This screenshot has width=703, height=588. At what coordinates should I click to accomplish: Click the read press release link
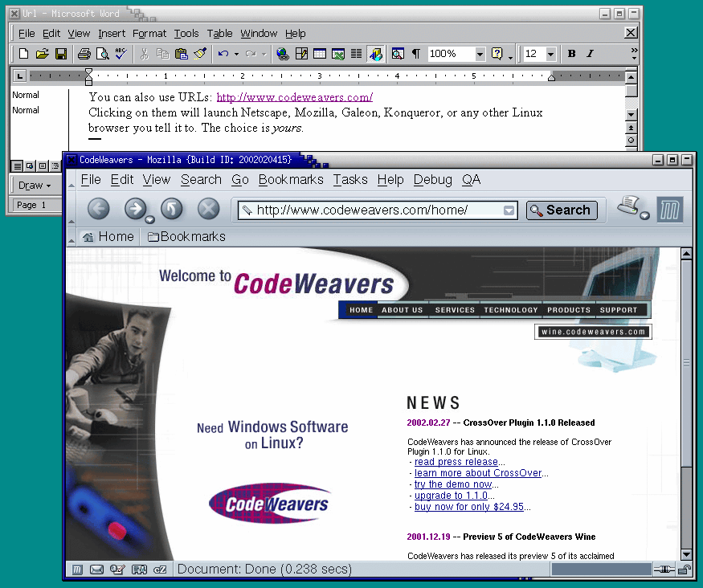456,462
